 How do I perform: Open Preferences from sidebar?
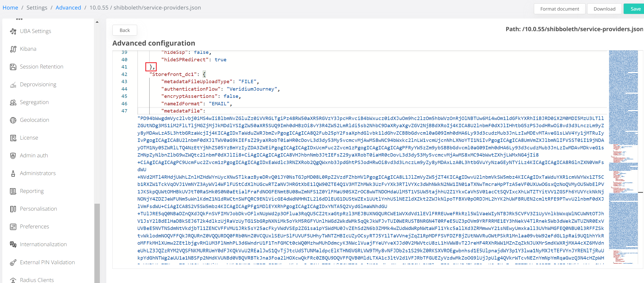point(34,227)
